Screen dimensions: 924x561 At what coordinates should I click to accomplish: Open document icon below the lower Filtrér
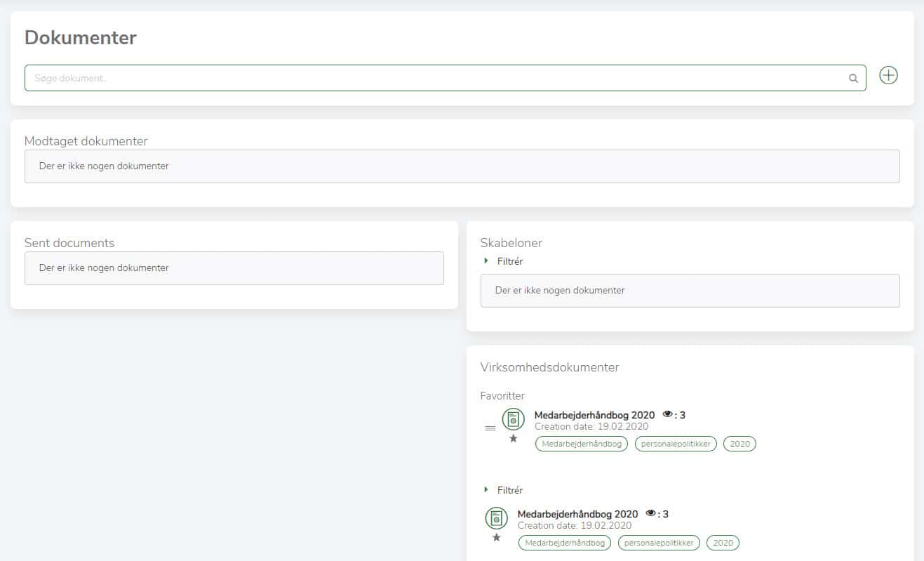[x=497, y=519]
